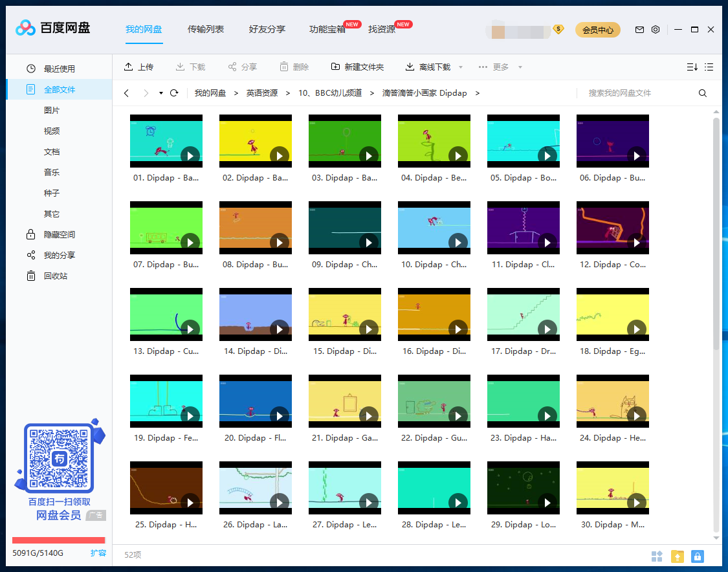Viewport: 728px width, 572px height.
Task: Expand the 更多 dropdown arrow
Action: click(x=520, y=67)
